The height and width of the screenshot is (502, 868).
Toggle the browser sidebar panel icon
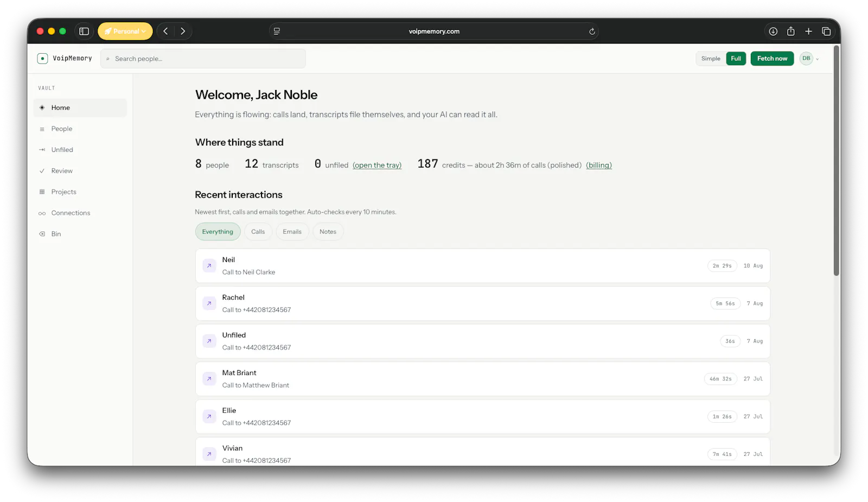point(84,31)
